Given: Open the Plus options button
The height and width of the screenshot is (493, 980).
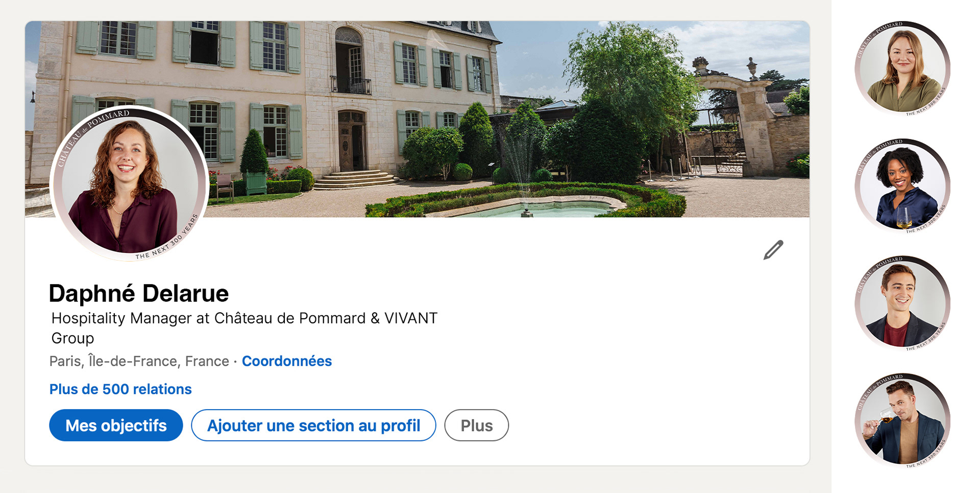Looking at the screenshot, I should [476, 426].
